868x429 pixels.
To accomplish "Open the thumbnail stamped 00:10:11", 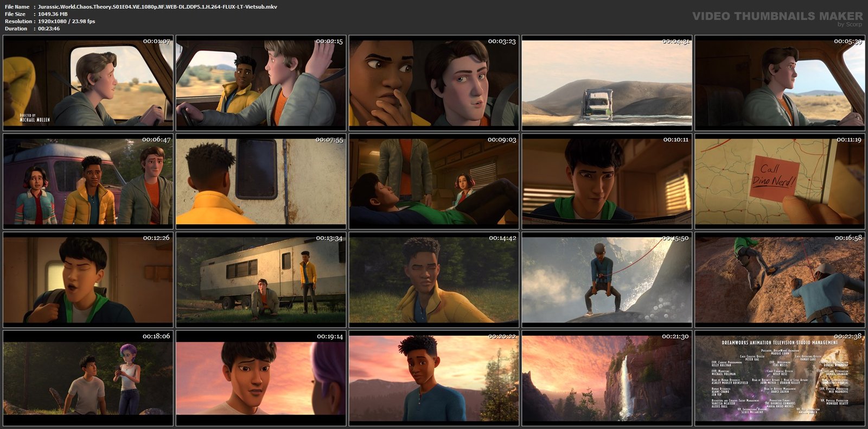I will [607, 181].
